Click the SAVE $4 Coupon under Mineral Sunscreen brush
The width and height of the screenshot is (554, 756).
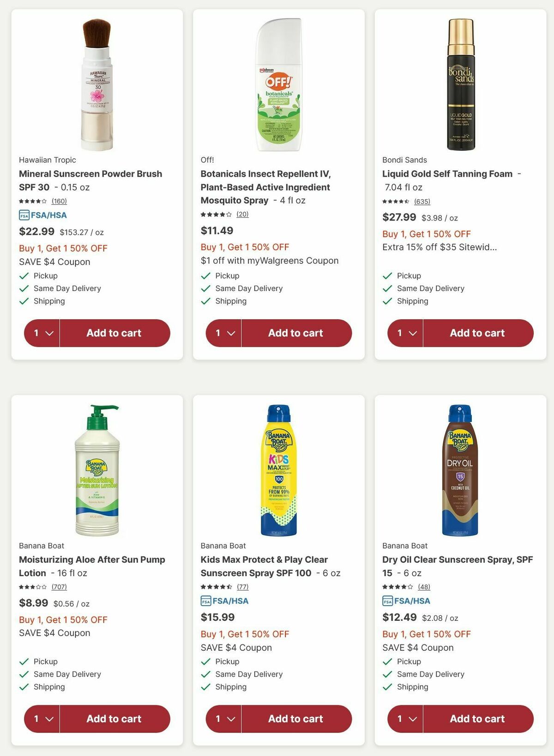click(54, 262)
